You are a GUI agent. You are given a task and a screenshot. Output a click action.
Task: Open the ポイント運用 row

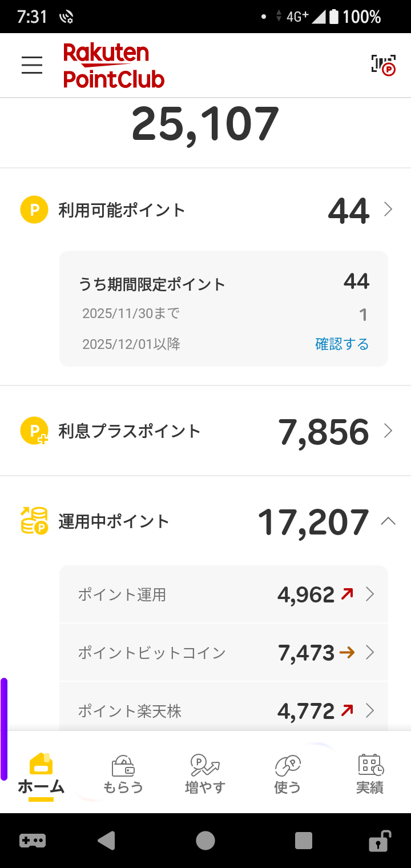224,594
